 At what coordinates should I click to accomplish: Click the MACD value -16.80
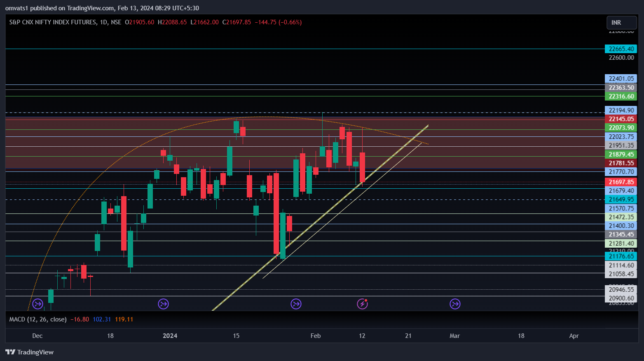click(80, 319)
